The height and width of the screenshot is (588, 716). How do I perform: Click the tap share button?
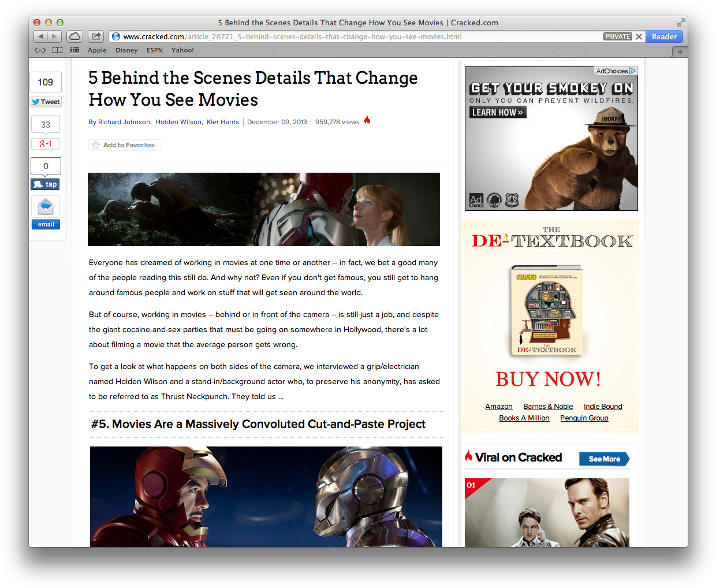[46, 184]
